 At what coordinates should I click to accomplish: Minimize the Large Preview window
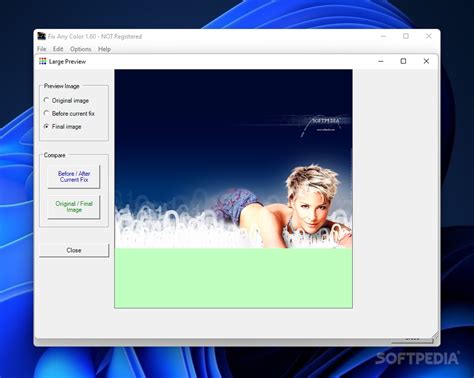[381, 61]
